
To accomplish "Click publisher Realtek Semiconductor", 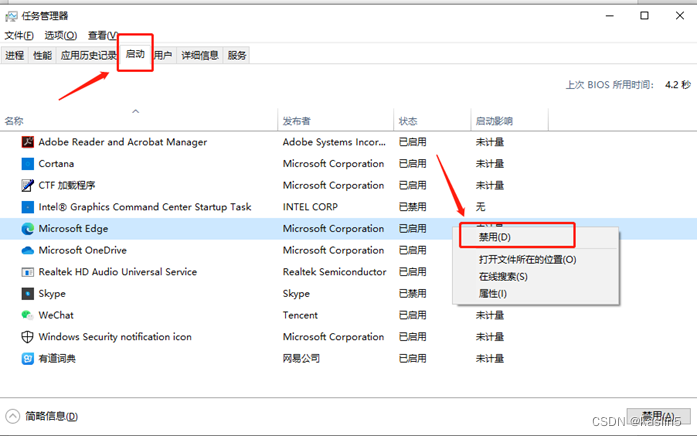I will click(x=334, y=272).
